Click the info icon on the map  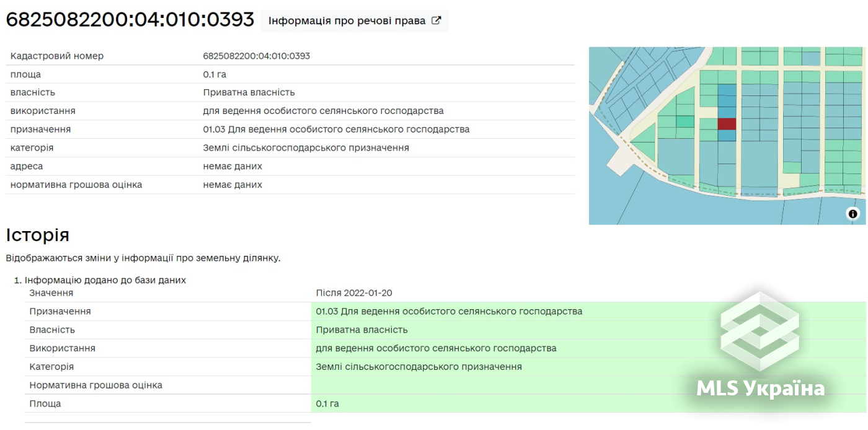(853, 214)
